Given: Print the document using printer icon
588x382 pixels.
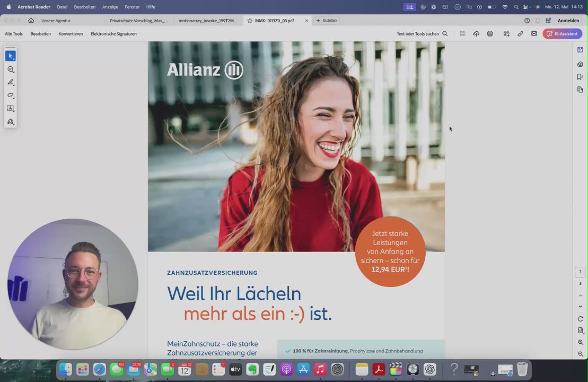Looking at the screenshot, I should [x=490, y=34].
